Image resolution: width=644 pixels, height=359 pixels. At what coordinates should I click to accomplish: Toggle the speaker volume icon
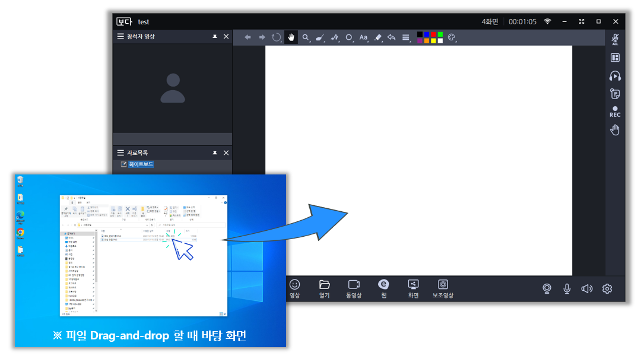point(587,289)
